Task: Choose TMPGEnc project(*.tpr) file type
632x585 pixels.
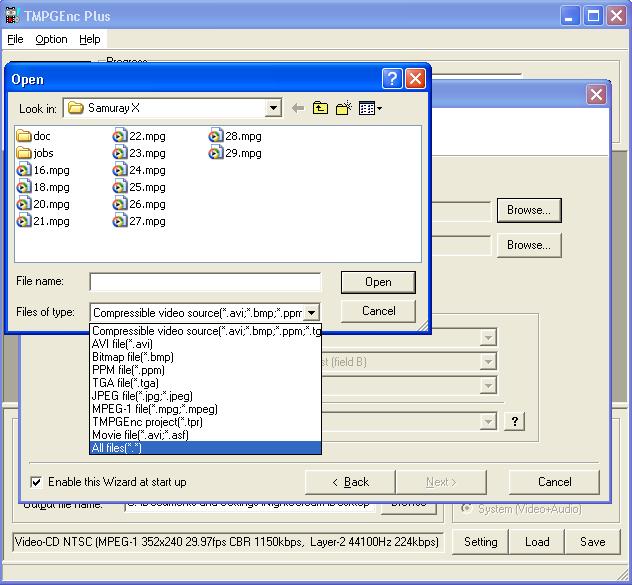Action: (x=205, y=422)
